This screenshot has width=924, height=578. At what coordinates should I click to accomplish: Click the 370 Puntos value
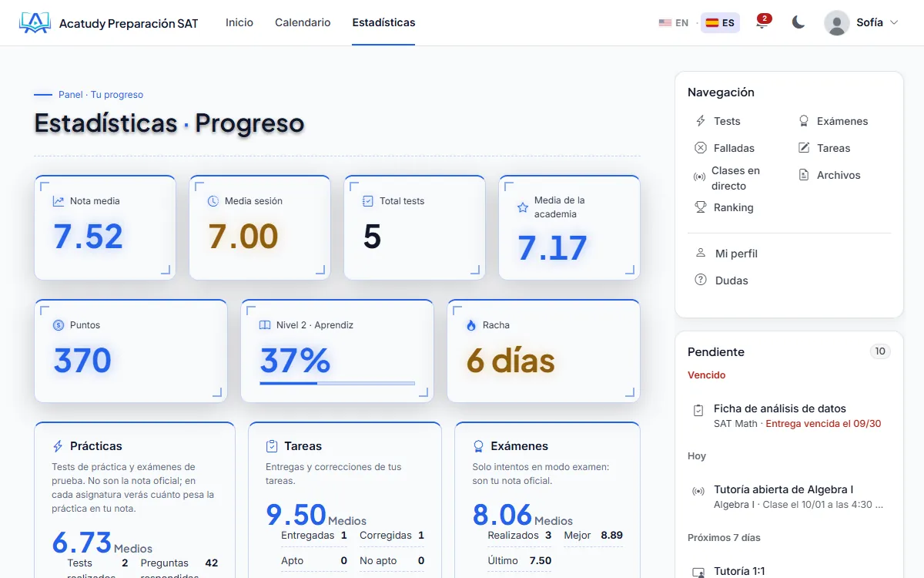coord(82,361)
